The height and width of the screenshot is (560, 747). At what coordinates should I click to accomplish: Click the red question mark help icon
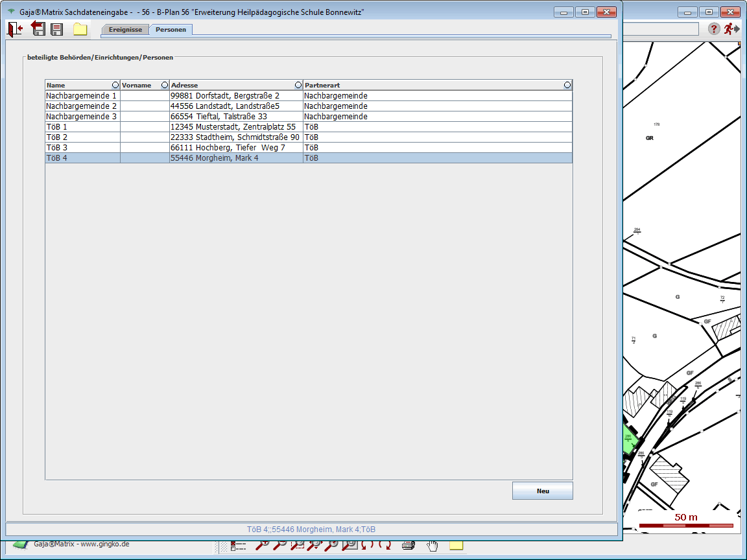coord(713,29)
